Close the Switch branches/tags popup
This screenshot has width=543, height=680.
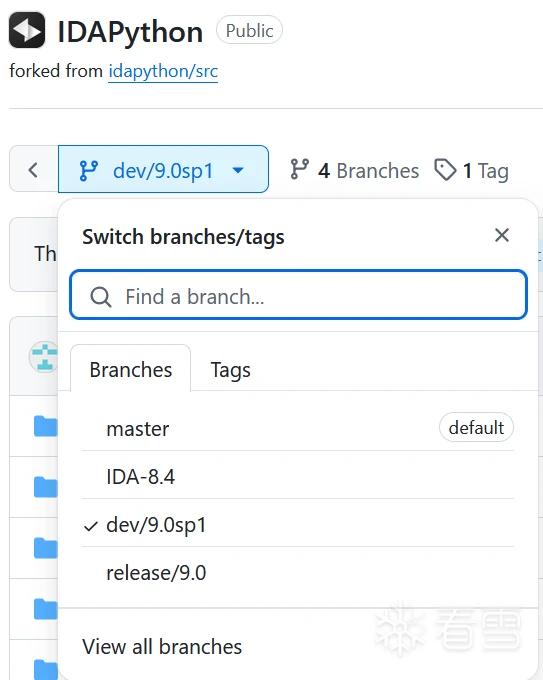502,235
